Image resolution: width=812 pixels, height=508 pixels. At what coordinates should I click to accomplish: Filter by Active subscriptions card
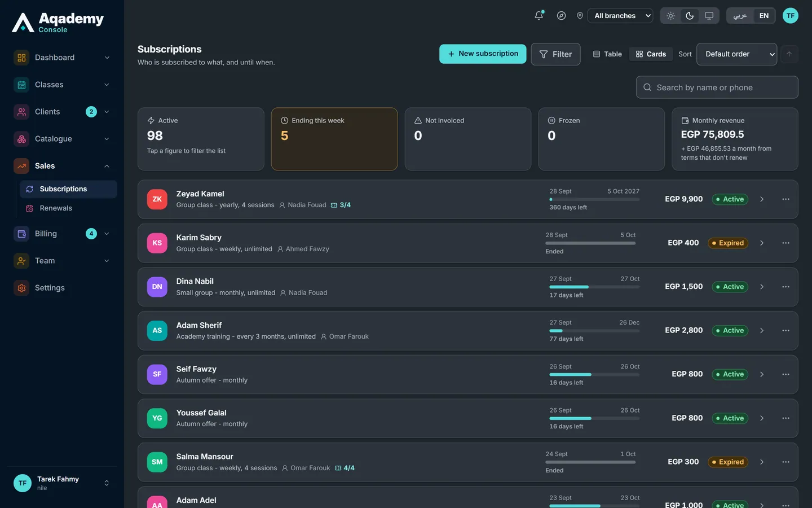[201, 139]
